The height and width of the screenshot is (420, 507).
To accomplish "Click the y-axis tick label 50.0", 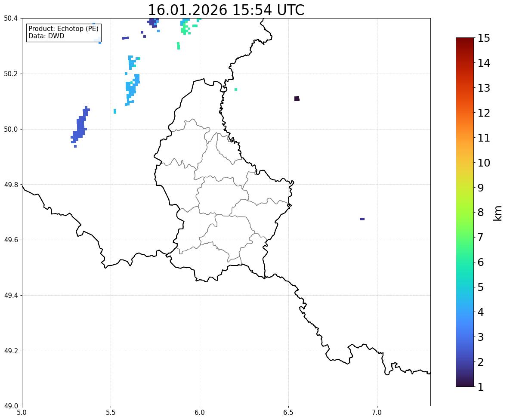I will point(11,130).
